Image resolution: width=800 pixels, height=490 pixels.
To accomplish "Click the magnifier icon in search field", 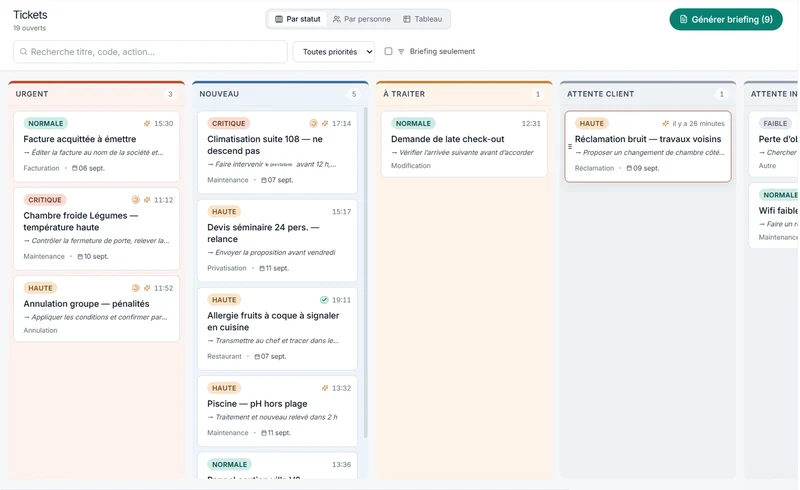I will 23,52.
